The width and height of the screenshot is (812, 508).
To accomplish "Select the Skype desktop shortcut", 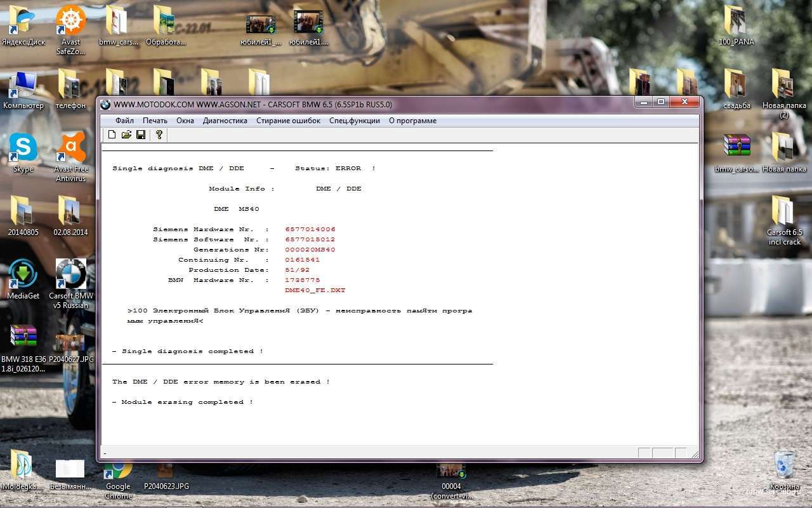I will click(23, 153).
